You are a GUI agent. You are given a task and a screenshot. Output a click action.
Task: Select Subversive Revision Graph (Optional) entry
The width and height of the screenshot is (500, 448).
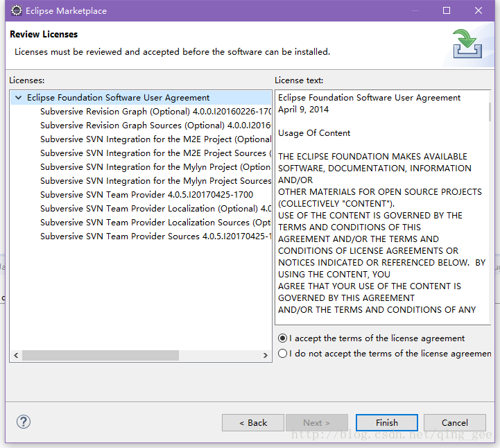point(155,111)
